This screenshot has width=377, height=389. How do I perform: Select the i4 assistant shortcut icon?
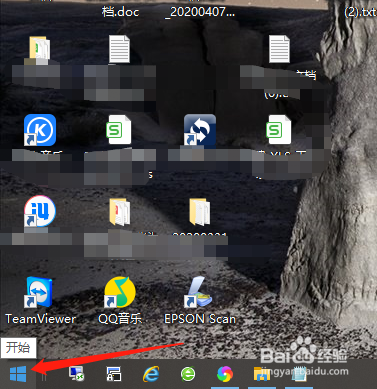point(40,212)
